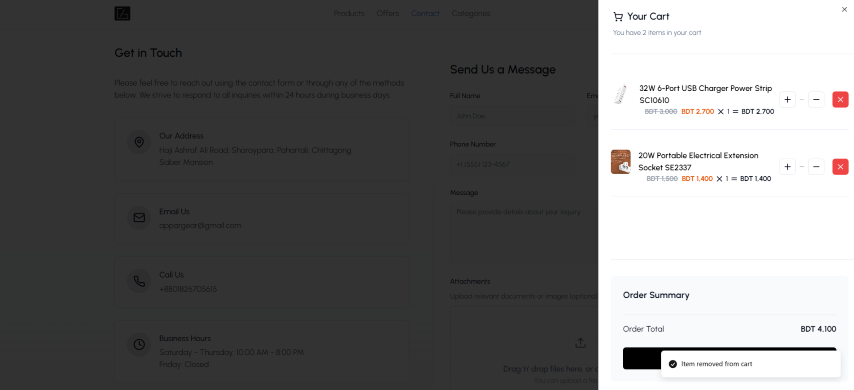
Task: Remove USB Charger Power Strip from cart
Action: tap(840, 100)
